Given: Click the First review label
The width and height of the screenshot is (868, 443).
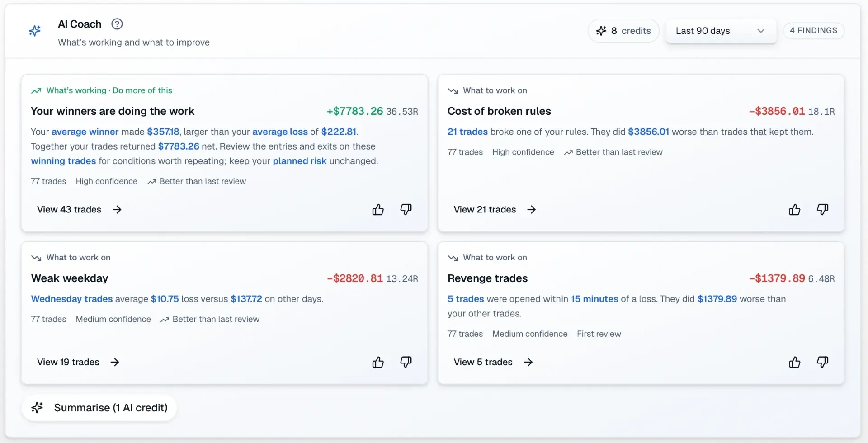Looking at the screenshot, I should (x=599, y=334).
